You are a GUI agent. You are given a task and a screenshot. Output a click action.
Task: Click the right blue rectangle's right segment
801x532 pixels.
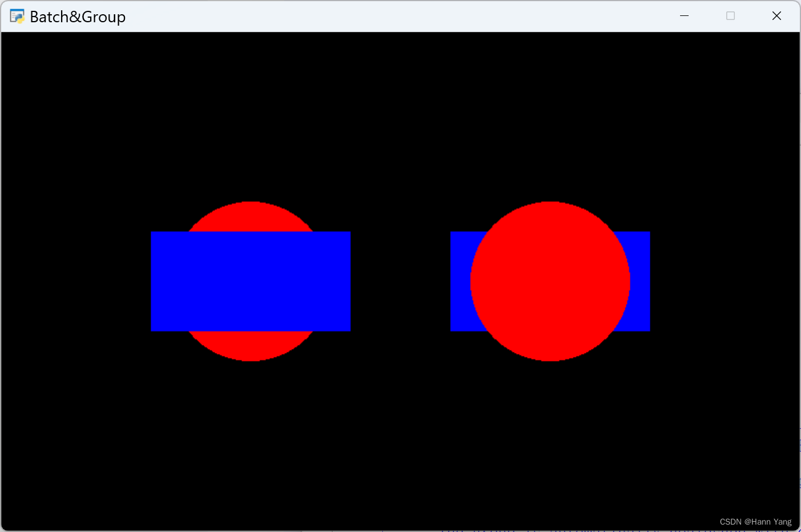tap(639, 281)
